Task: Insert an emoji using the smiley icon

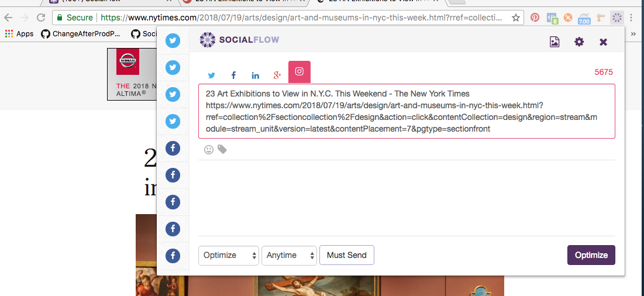Action: (x=209, y=150)
